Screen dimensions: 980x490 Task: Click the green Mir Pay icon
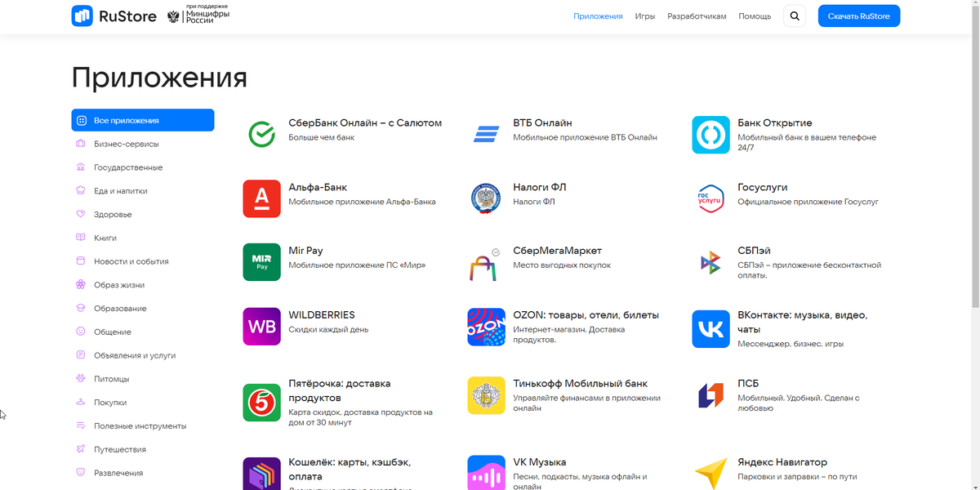(x=261, y=262)
